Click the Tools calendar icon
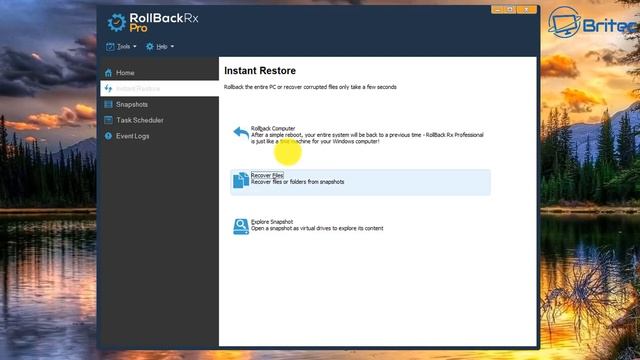 click(x=110, y=47)
